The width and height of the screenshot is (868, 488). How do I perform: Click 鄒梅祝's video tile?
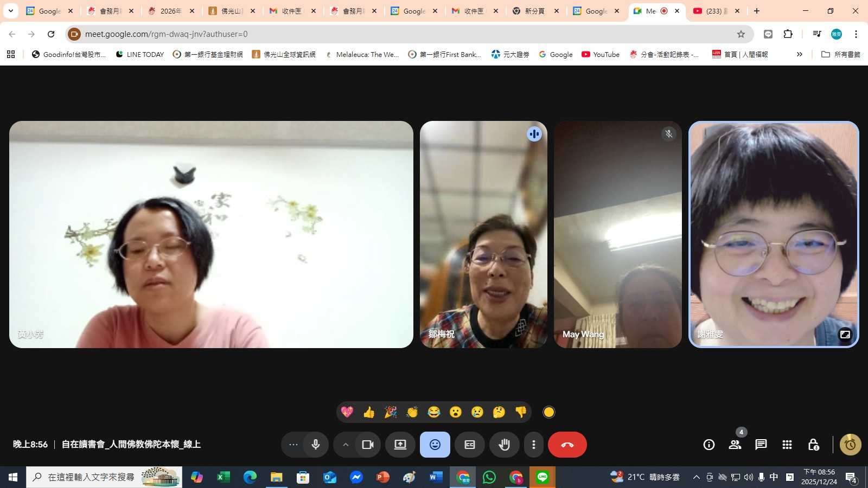(x=483, y=234)
